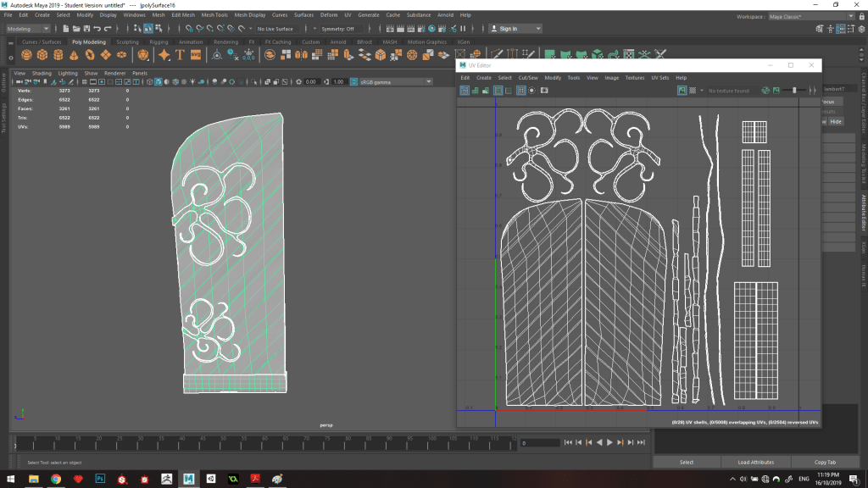Click the polygon sphere shelf icon
Image resolution: width=868 pixels, height=488 pixels.
pyautogui.click(x=27, y=55)
